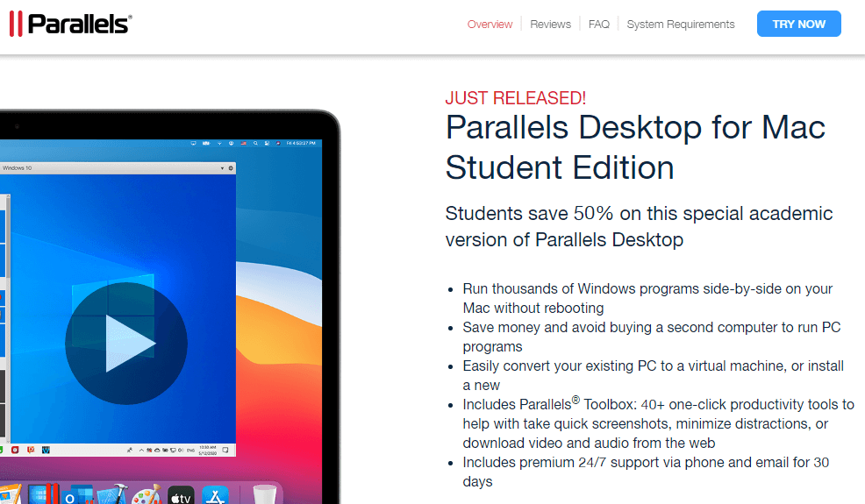
Task: Click the Trash icon in the dock
Action: tap(264, 495)
